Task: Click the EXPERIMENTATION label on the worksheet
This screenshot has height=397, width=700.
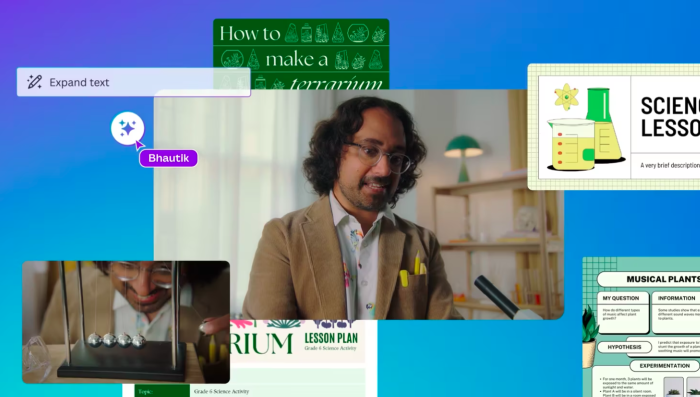Action: 665,366
